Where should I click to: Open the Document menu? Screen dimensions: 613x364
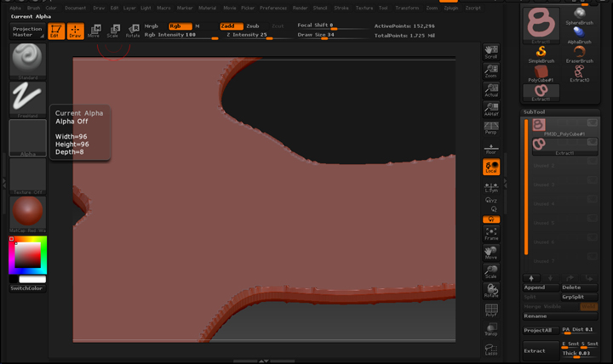[x=75, y=8]
